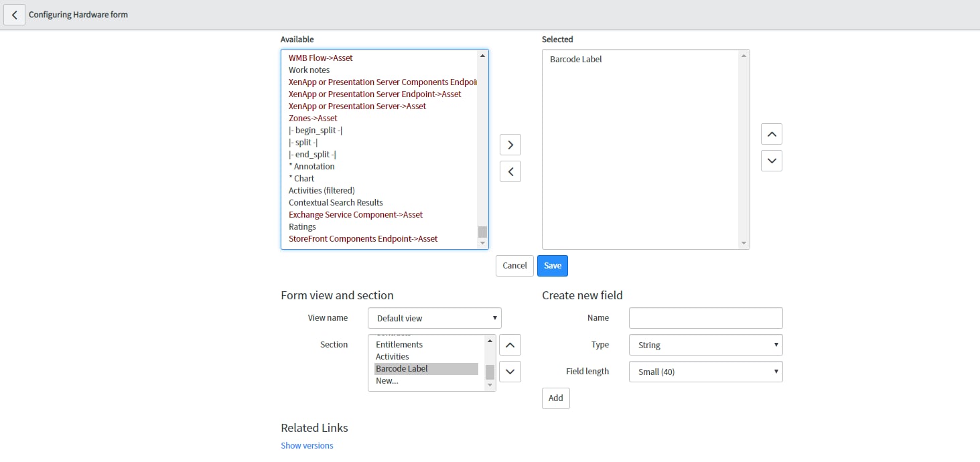This screenshot has height=462, width=980.
Task: Open the Show versions link
Action: click(307, 445)
